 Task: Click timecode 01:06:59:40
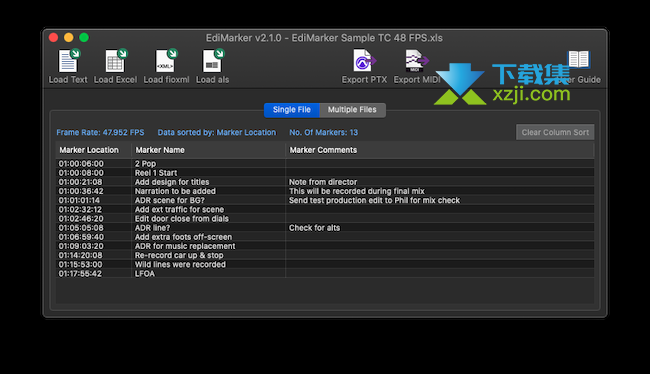point(81,237)
